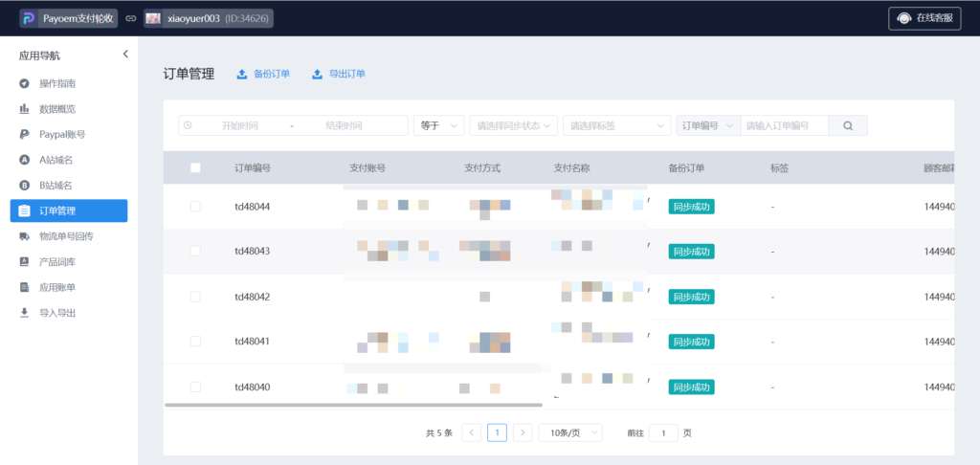Click 同步成功 badge for order td48042

692,297
